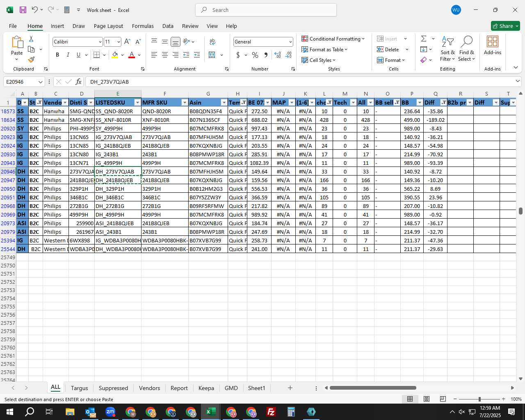Toggle Top Align
The width and height of the screenshot is (525, 420).
[154, 41]
